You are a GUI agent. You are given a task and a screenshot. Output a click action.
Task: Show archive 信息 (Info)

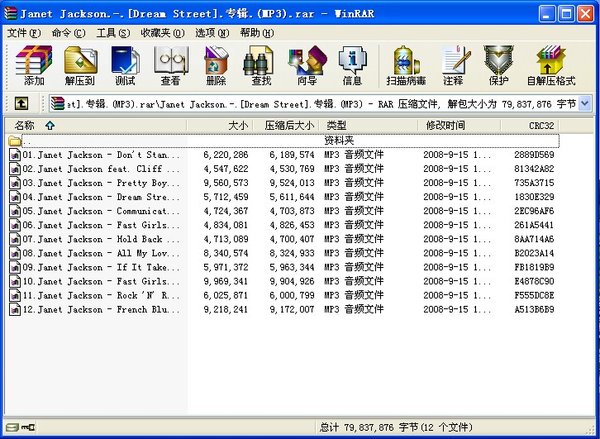click(352, 65)
